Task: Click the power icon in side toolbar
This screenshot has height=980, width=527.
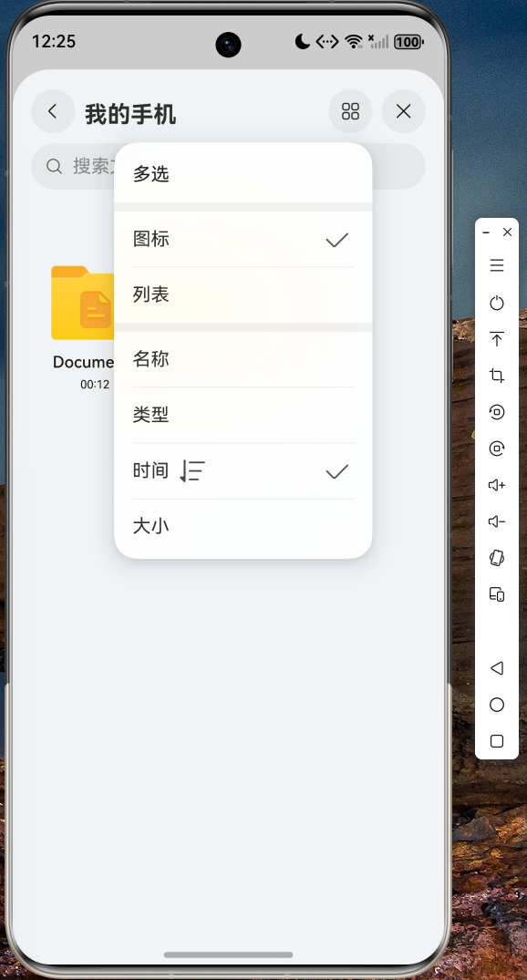Action: (x=497, y=304)
